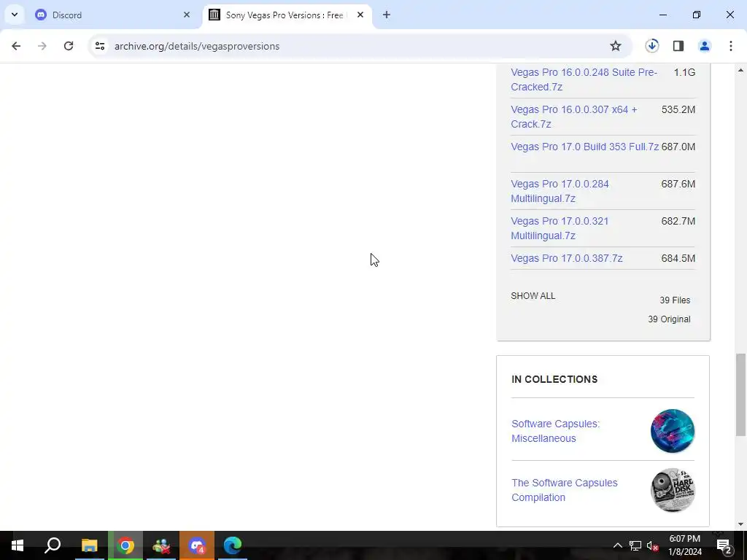
Task: Open Windows taskbar search
Action: (x=53, y=545)
